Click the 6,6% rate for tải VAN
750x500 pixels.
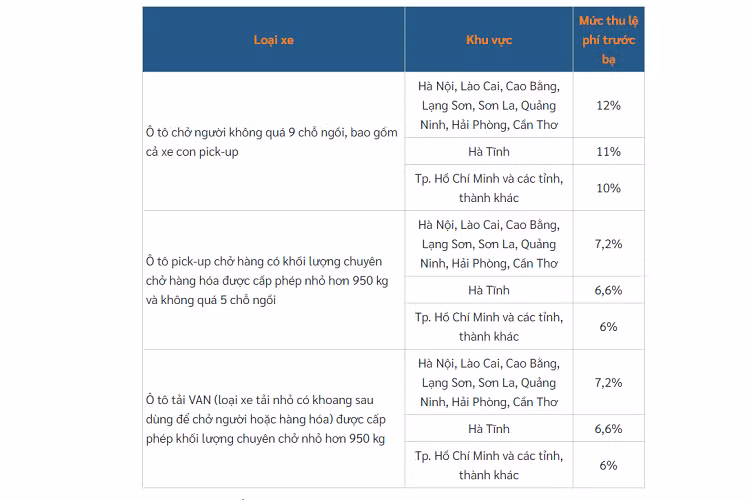(x=609, y=429)
